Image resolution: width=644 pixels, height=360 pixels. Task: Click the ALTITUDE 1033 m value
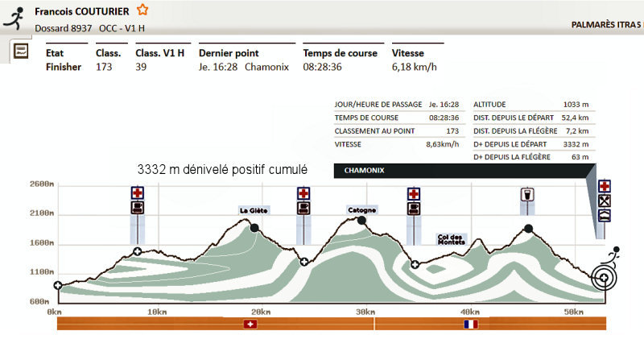click(x=576, y=105)
